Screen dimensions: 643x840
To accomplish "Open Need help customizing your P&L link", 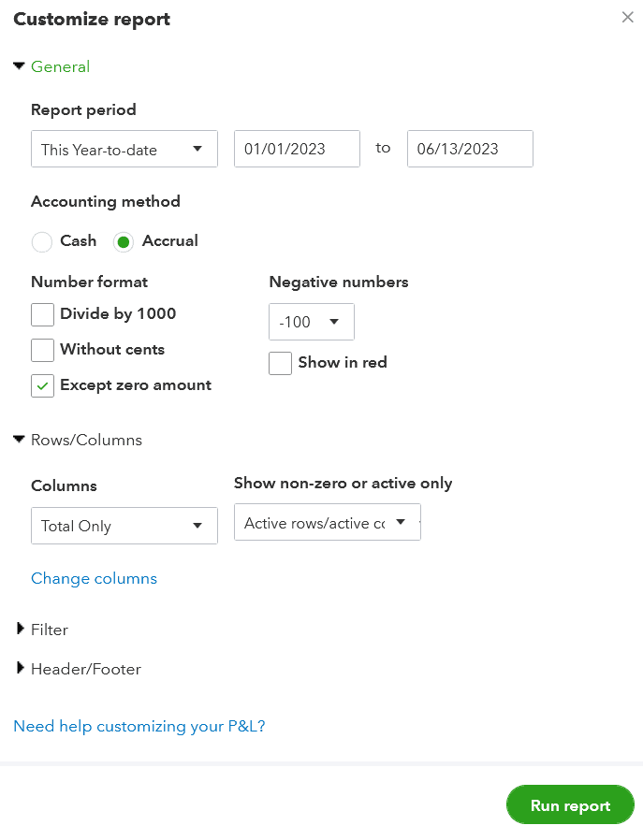I will tap(139, 726).
